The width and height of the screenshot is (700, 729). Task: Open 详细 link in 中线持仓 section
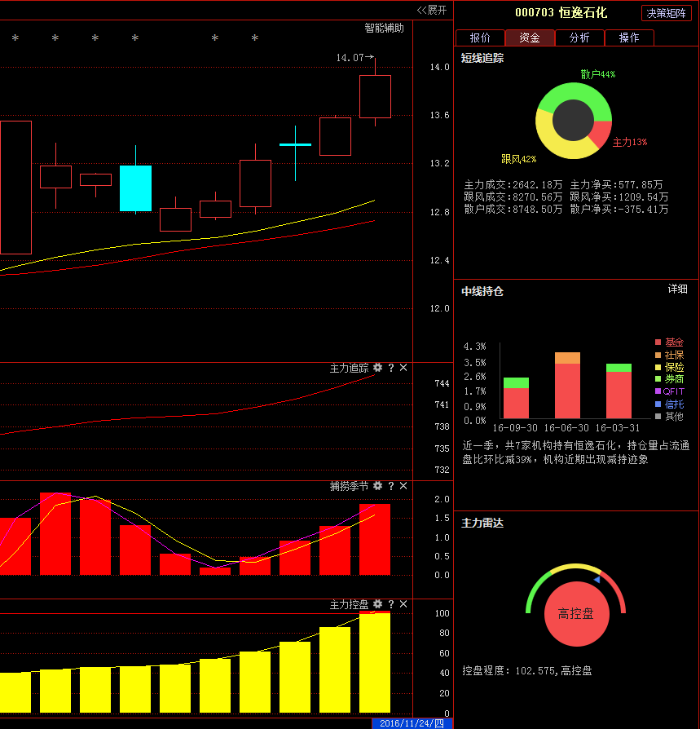point(677,289)
